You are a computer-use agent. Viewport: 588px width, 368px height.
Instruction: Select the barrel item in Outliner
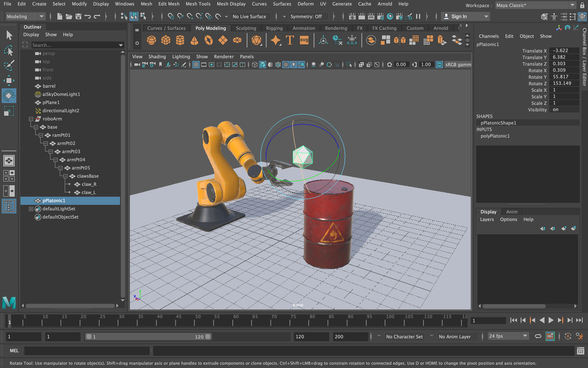pyautogui.click(x=49, y=86)
